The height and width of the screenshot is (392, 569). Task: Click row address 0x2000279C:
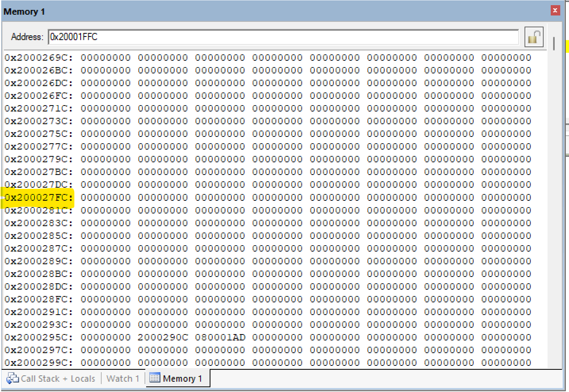[39, 159]
